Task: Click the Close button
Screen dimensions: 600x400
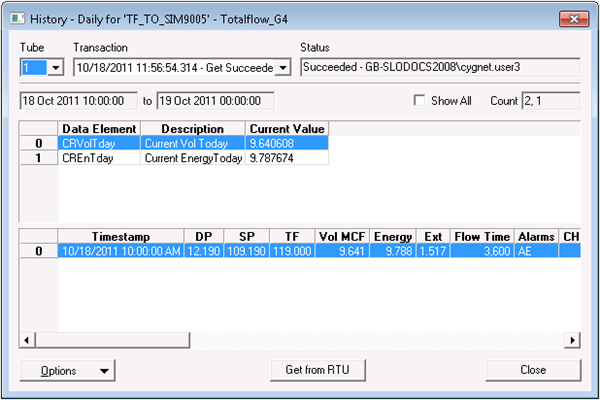Action: (533, 370)
